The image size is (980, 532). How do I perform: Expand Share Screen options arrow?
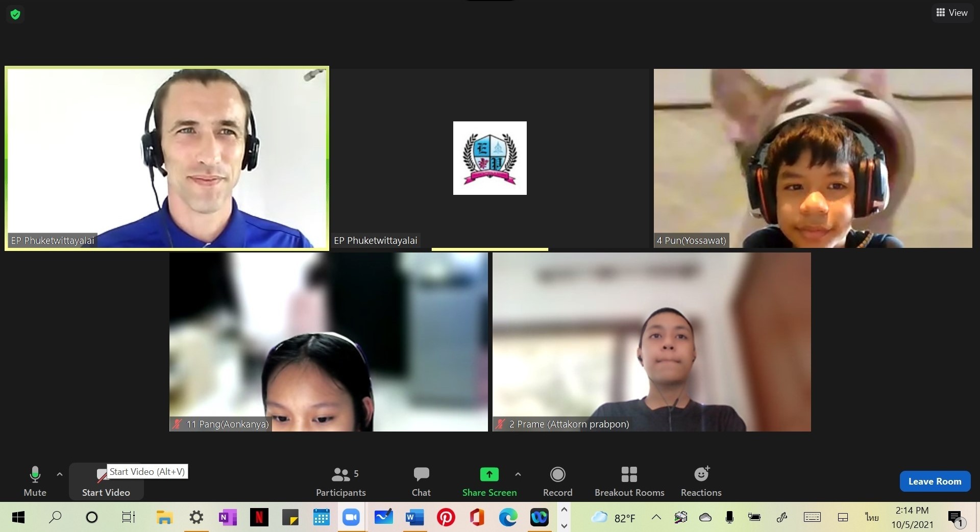tap(518, 474)
